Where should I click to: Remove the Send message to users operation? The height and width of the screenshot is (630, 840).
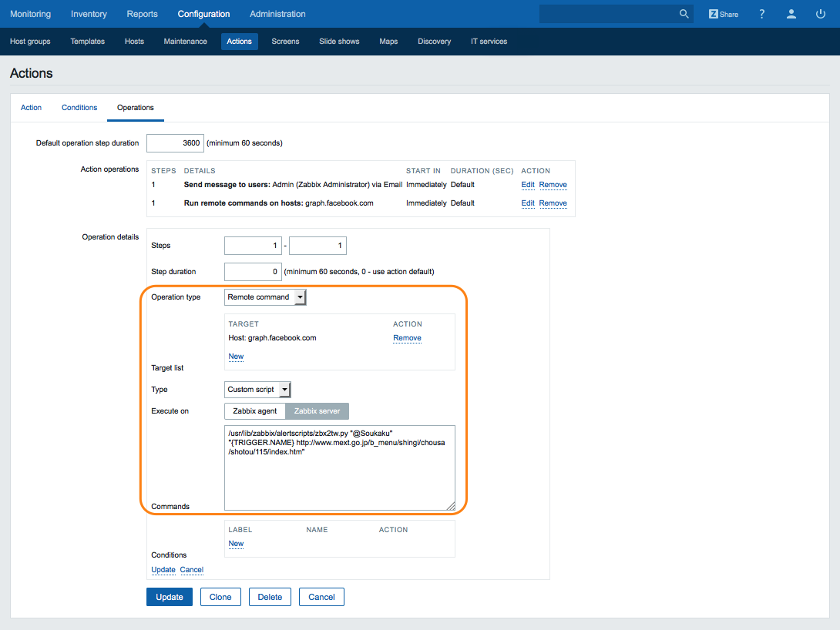tap(553, 185)
